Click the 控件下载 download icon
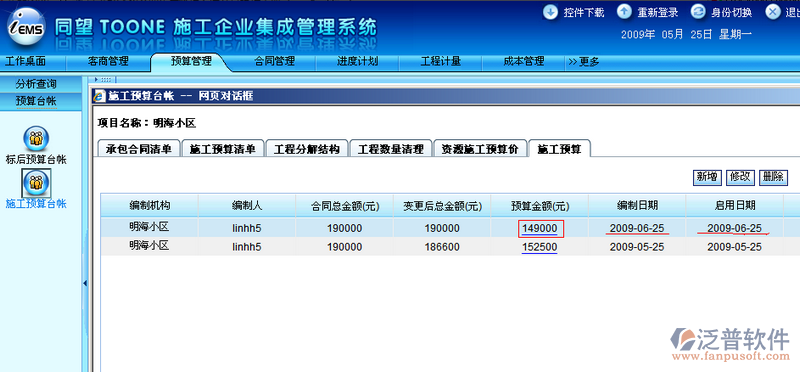 (x=550, y=12)
